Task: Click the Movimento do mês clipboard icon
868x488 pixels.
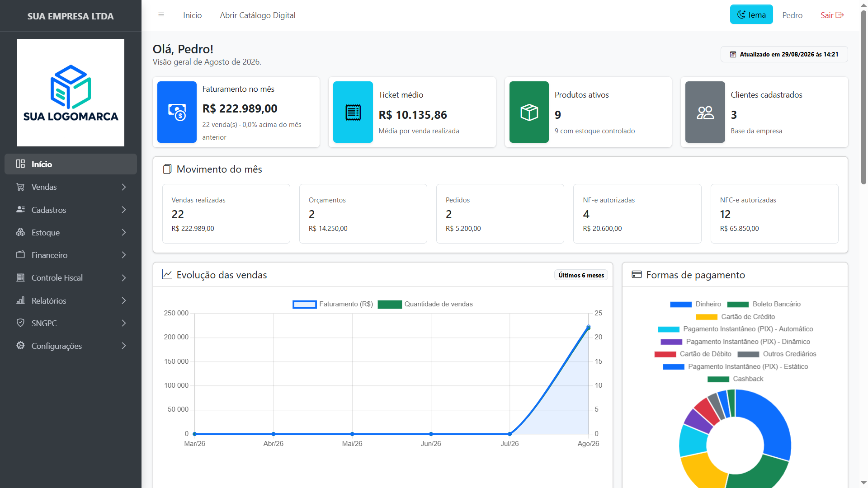Action: point(167,169)
